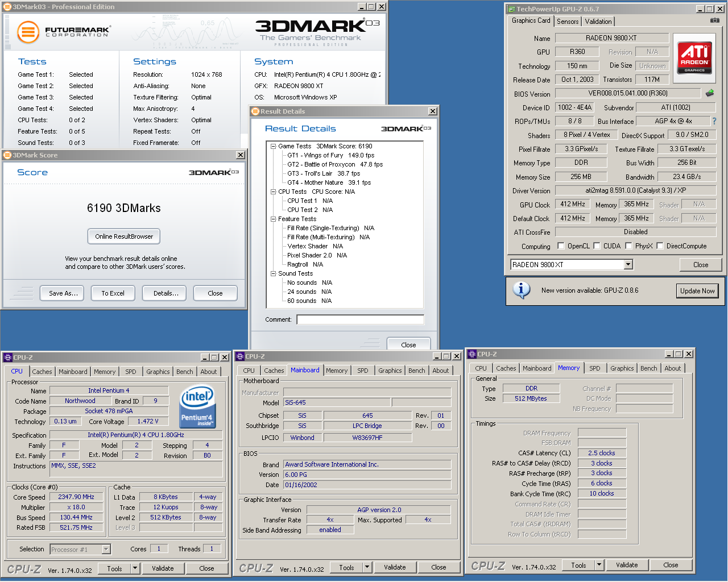Click the ATI Radeon logo in GPU-Z
The height and width of the screenshot is (582, 728).
(x=694, y=58)
